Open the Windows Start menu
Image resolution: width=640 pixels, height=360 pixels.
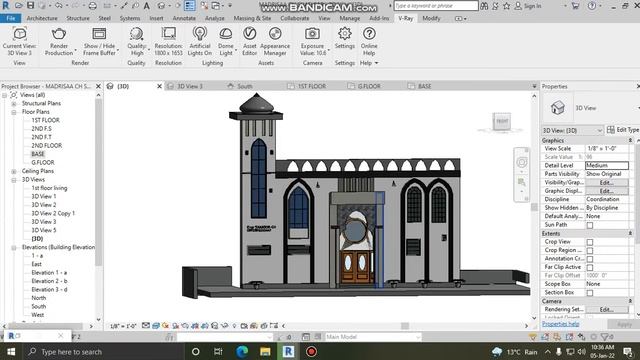tap(11, 351)
